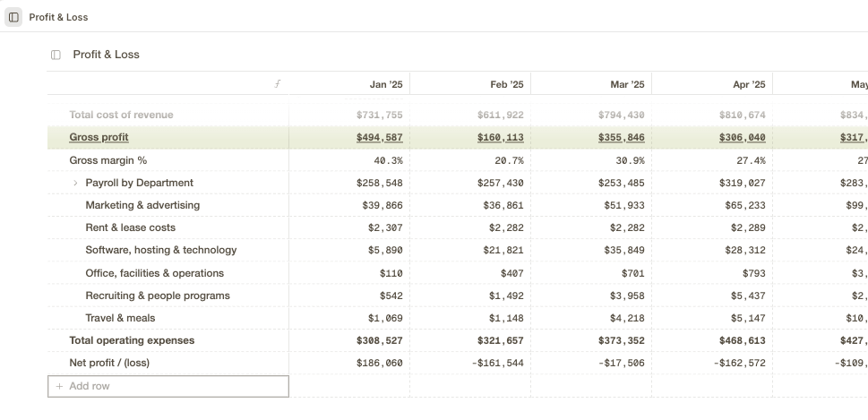Click Payroll cell $319,027
The height and width of the screenshot is (420, 868).
coord(743,183)
